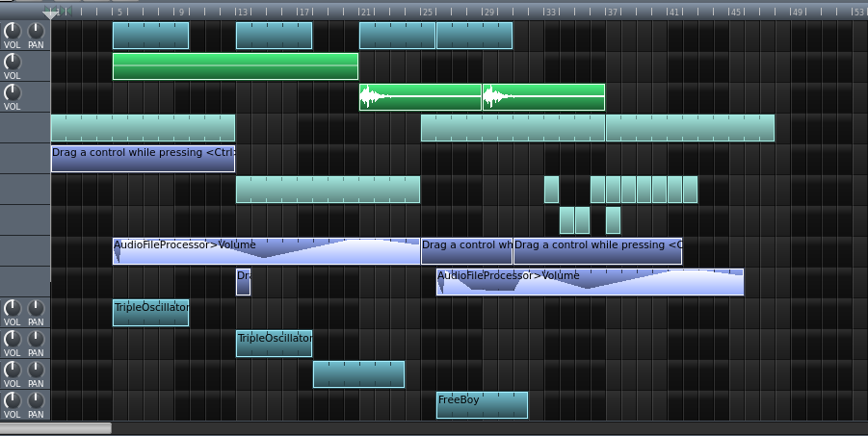The height and width of the screenshot is (436, 868).
Task: Select the tiny 'Dr' automation clip at bar 13
Action: [244, 282]
